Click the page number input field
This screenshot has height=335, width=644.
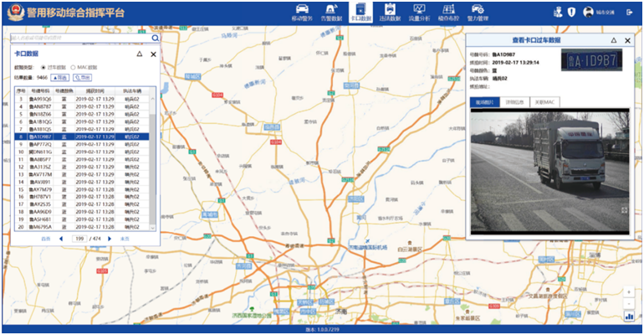(80, 239)
